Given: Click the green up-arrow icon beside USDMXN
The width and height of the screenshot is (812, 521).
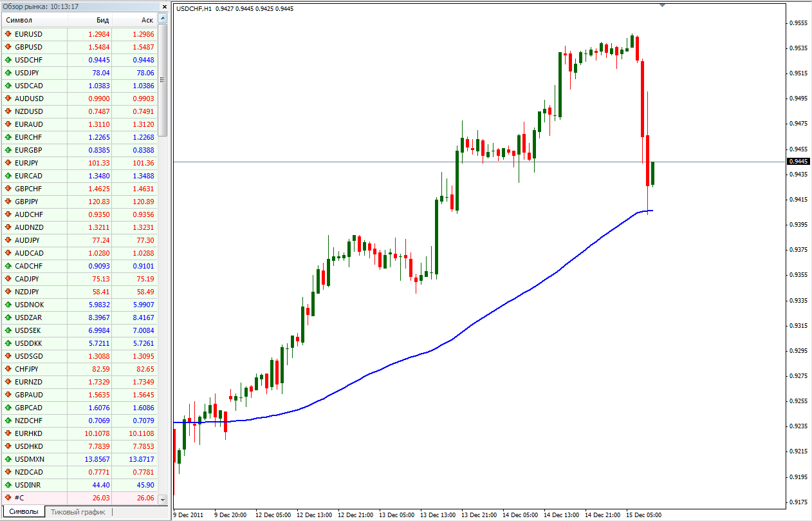Looking at the screenshot, I should coord(8,459).
